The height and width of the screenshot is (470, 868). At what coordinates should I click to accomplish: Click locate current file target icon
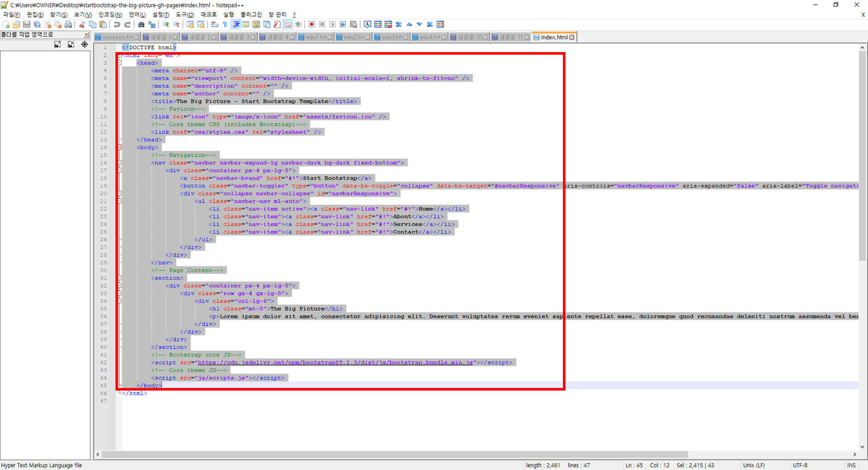pyautogui.click(x=85, y=45)
